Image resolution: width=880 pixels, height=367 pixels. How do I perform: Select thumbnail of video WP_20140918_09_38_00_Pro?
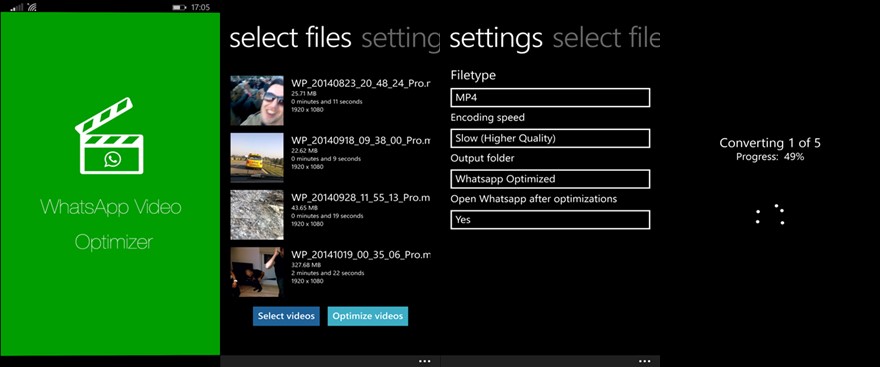(257, 158)
